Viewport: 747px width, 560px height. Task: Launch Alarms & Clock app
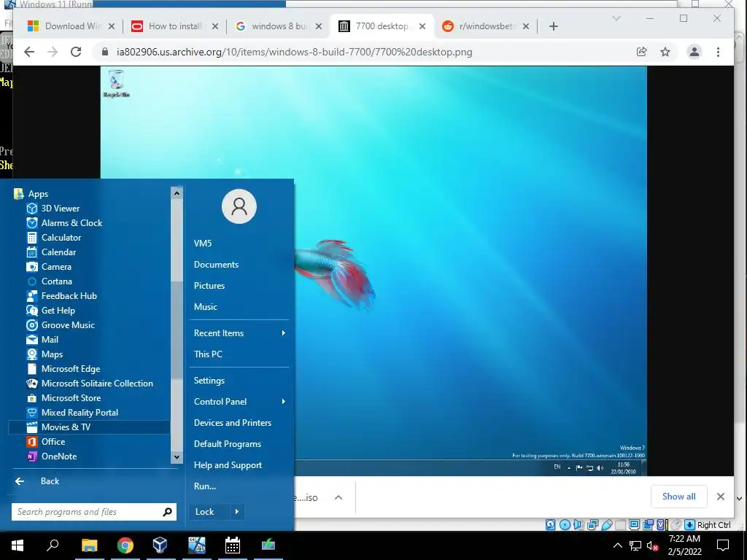tap(89, 223)
